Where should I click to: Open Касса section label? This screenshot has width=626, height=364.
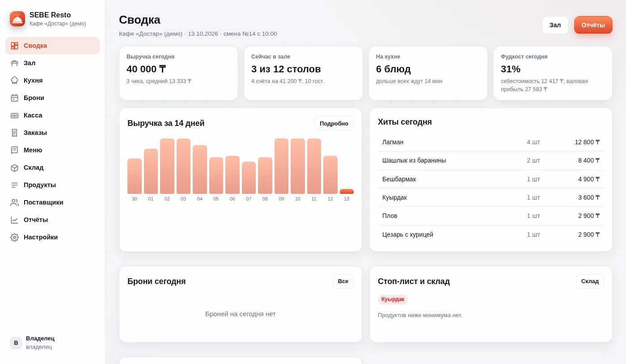pos(33,115)
